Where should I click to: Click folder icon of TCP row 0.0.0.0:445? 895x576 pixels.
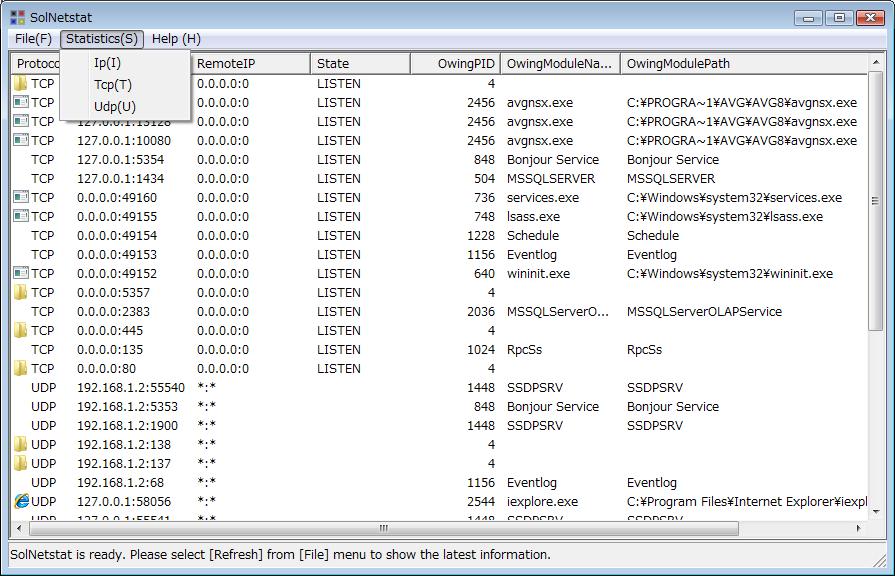[21, 330]
